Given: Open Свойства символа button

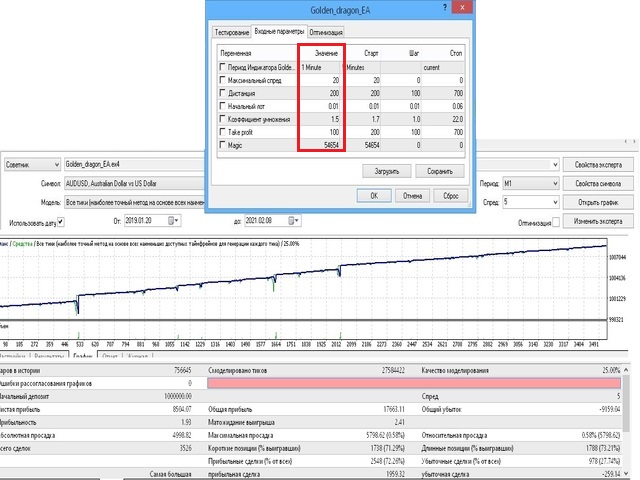Looking at the screenshot, I should (598, 183).
